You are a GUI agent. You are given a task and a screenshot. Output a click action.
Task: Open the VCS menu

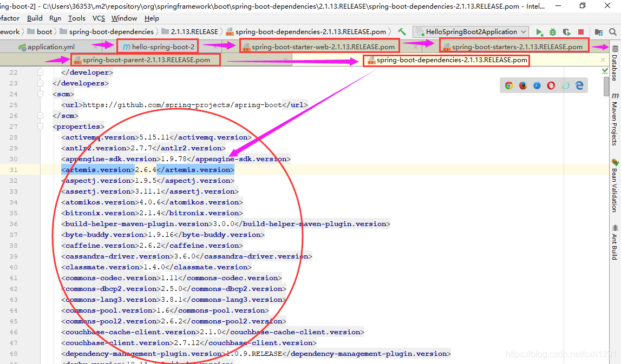pos(99,18)
